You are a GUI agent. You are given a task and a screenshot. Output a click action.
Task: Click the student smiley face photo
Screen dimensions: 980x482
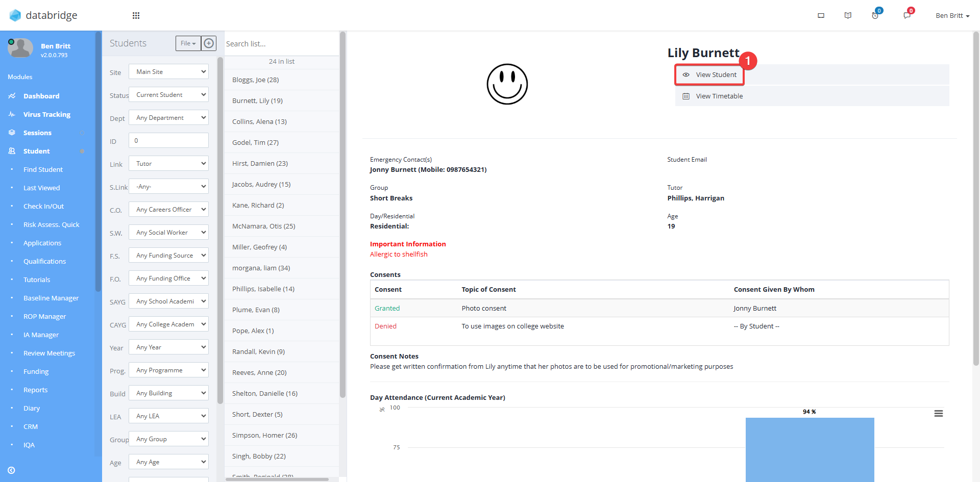click(x=507, y=84)
